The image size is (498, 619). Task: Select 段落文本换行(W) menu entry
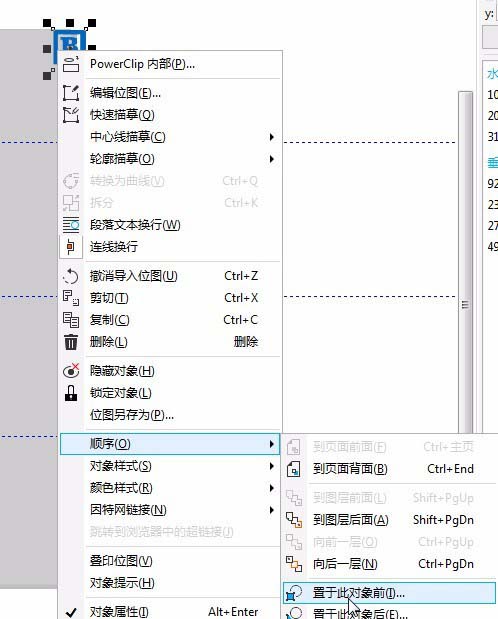coord(170,225)
